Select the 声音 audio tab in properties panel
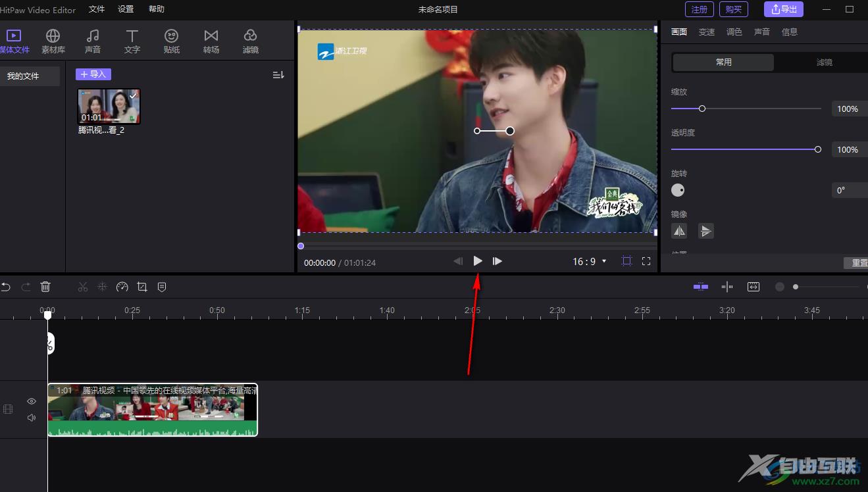 (762, 32)
